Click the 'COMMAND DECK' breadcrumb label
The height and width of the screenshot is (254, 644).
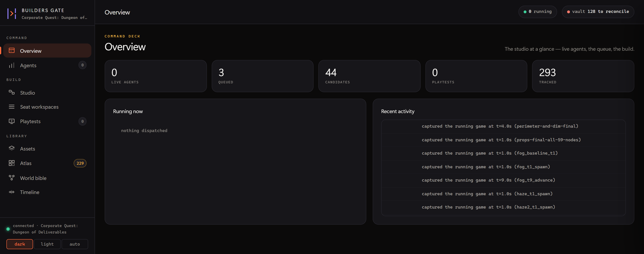(122, 36)
